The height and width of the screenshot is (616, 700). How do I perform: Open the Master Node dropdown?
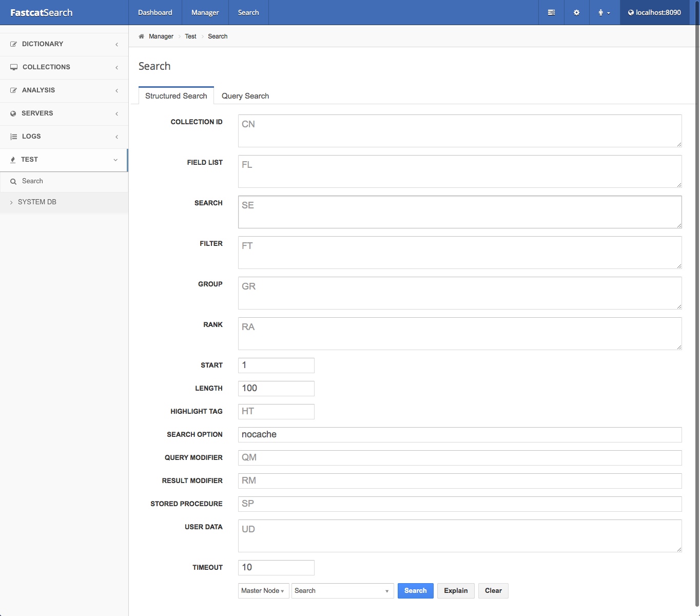(x=264, y=591)
